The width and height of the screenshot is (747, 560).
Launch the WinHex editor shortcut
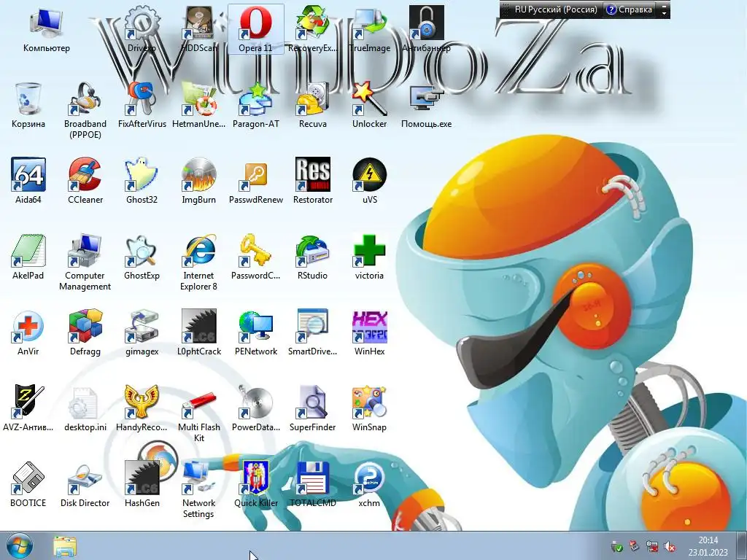(x=369, y=332)
